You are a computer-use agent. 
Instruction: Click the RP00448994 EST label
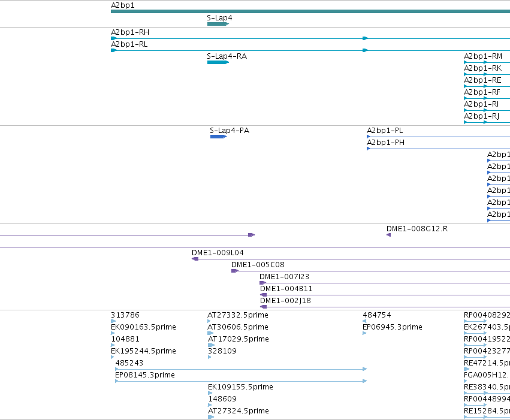click(x=487, y=399)
